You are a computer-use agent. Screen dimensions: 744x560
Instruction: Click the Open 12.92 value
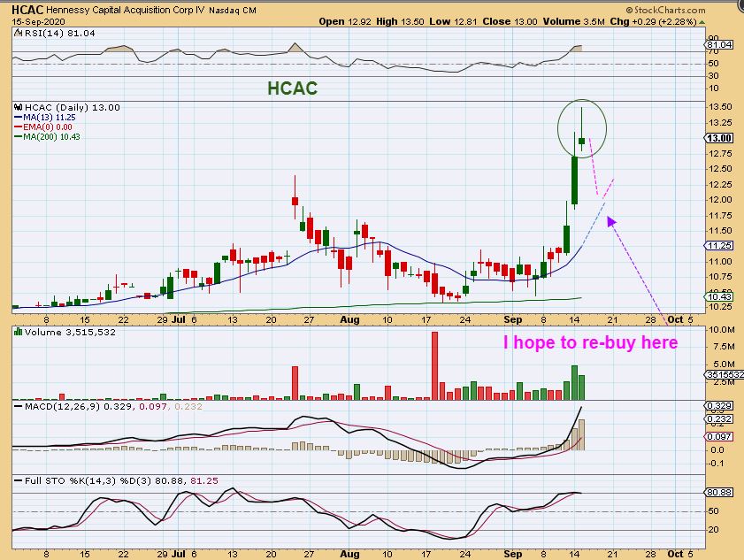click(345, 21)
